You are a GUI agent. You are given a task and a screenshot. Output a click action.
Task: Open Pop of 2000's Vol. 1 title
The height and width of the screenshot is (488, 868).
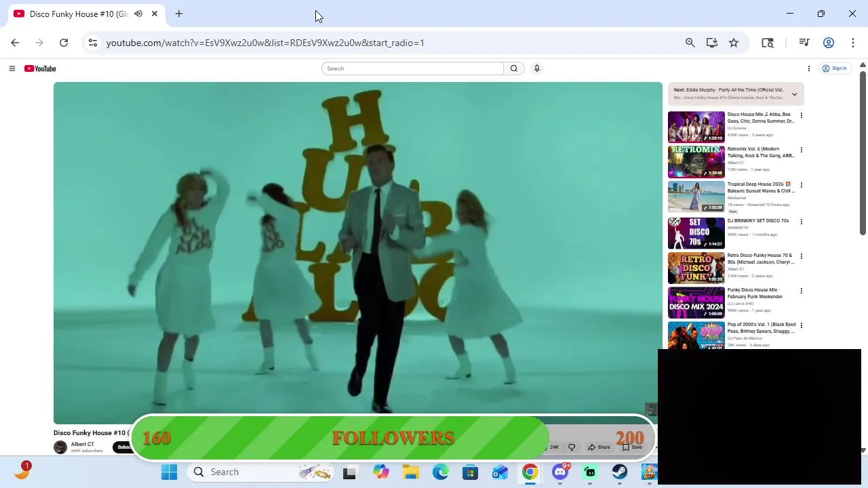click(762, 328)
